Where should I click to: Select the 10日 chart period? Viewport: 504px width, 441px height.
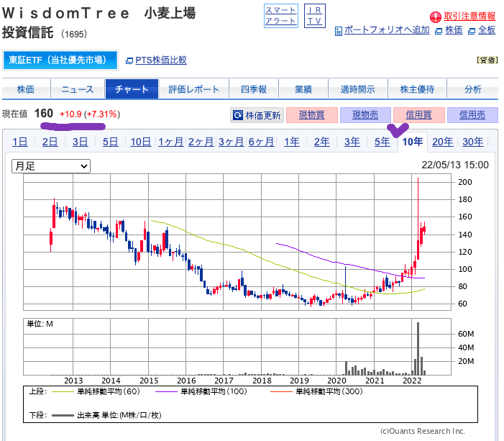pos(141,142)
